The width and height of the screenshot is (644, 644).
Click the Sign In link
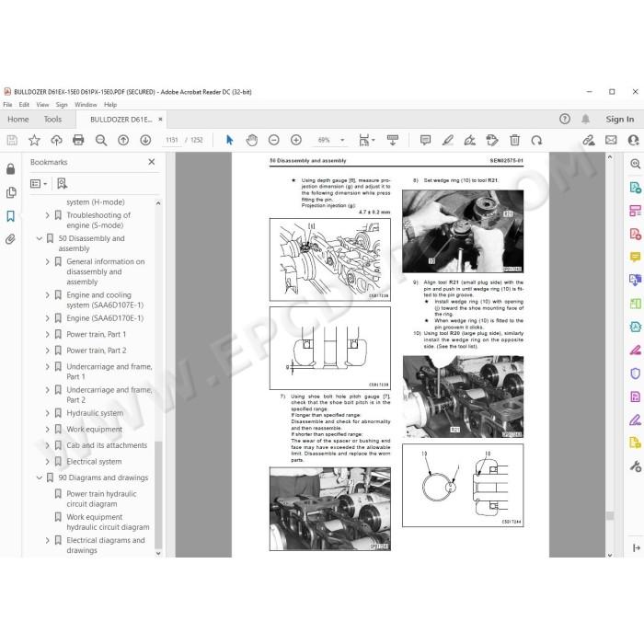click(620, 119)
